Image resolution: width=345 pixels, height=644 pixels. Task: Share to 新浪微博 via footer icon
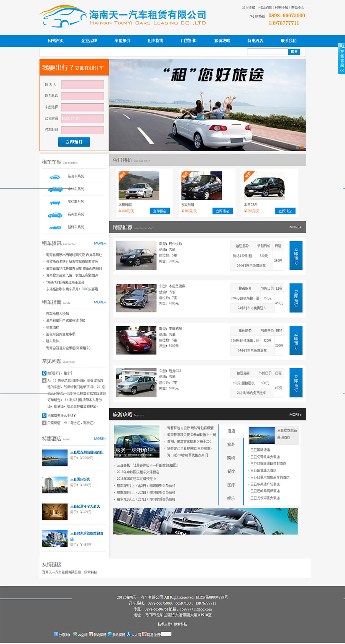91,634
